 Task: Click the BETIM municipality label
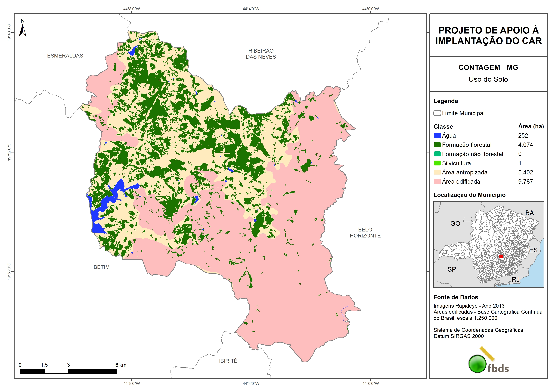102,267
